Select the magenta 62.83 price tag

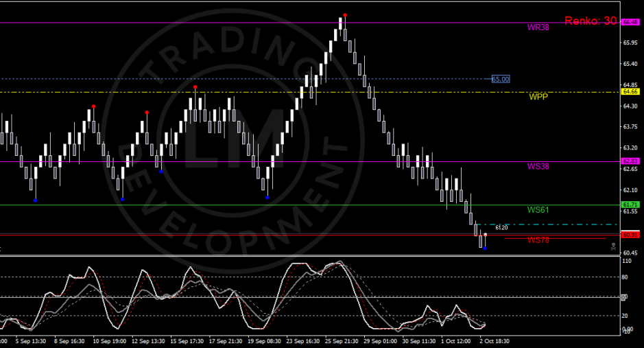coord(630,161)
